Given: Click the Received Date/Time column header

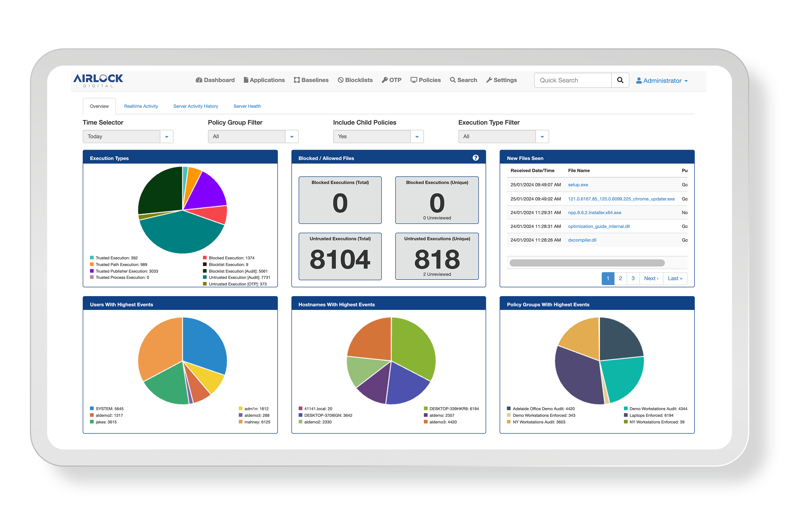Looking at the screenshot, I should coord(532,170).
